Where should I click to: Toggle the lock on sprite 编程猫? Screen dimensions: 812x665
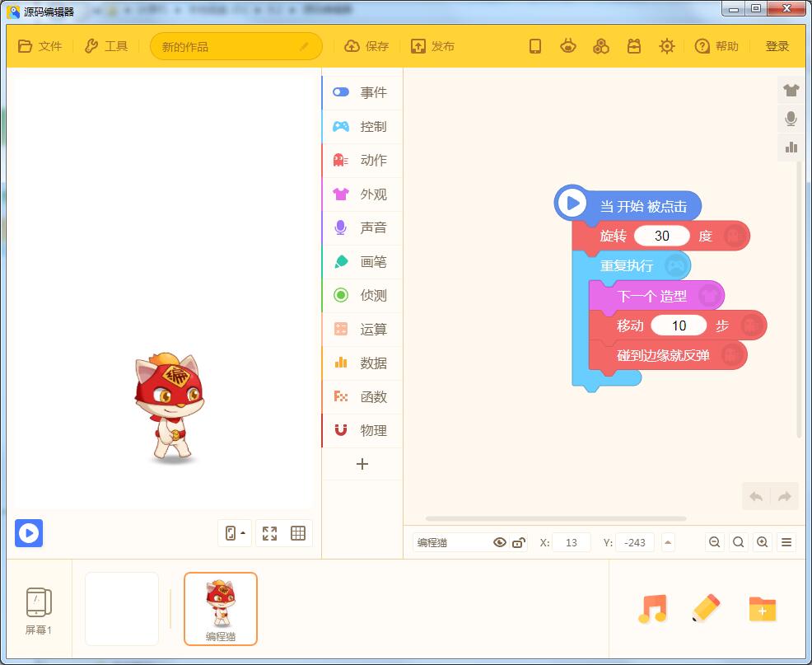click(x=517, y=542)
